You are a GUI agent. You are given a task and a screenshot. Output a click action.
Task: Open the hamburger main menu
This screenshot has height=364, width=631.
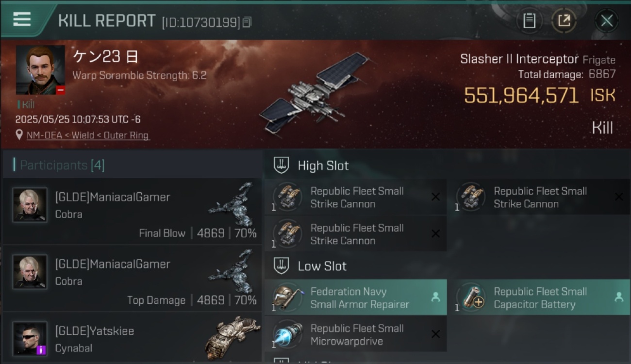tap(22, 19)
